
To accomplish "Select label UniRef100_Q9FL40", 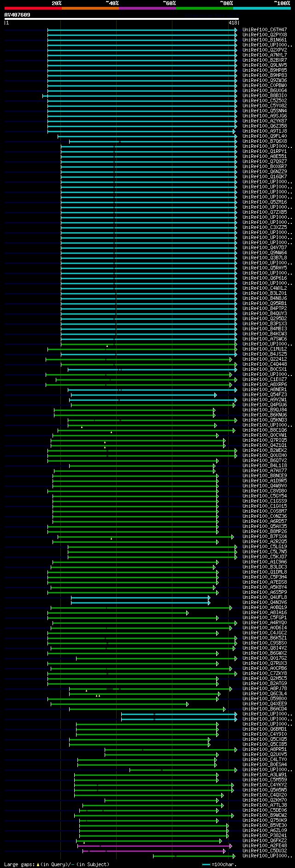I will [x=265, y=136].
